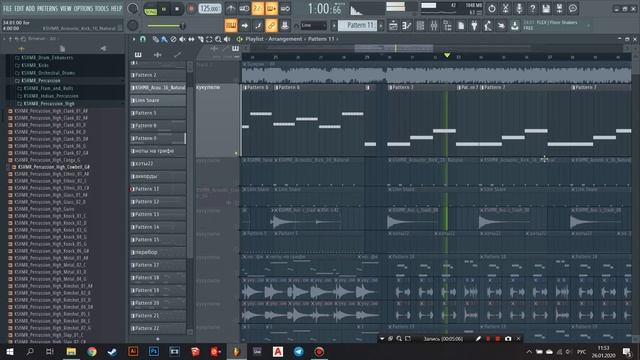Image resolution: width=640 pixels, height=360 pixels.
Task: Select previous pattern arrow
Action: (334, 26)
